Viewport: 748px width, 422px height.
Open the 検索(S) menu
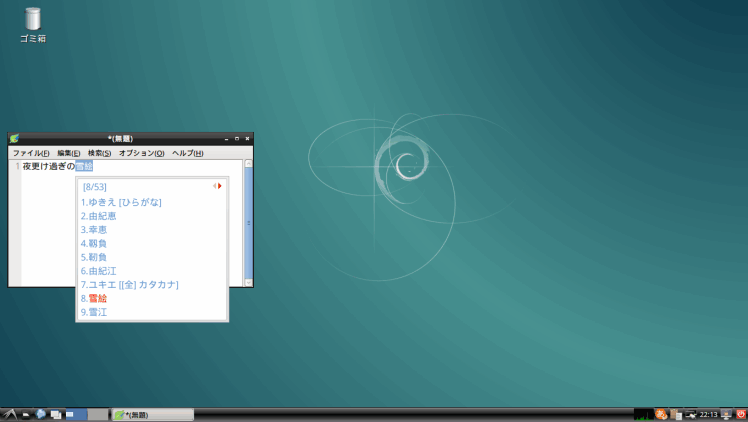click(99, 153)
